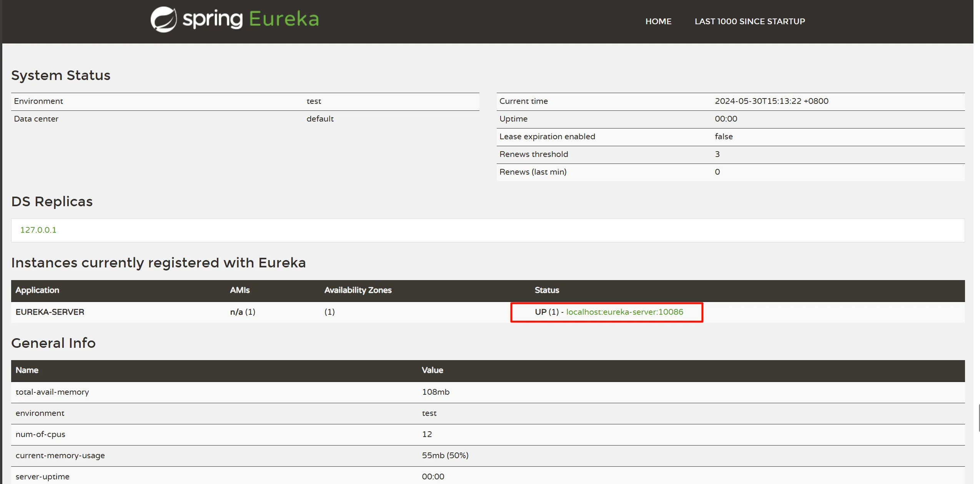Click the EUREKA-SERVER application cell

[x=50, y=312]
